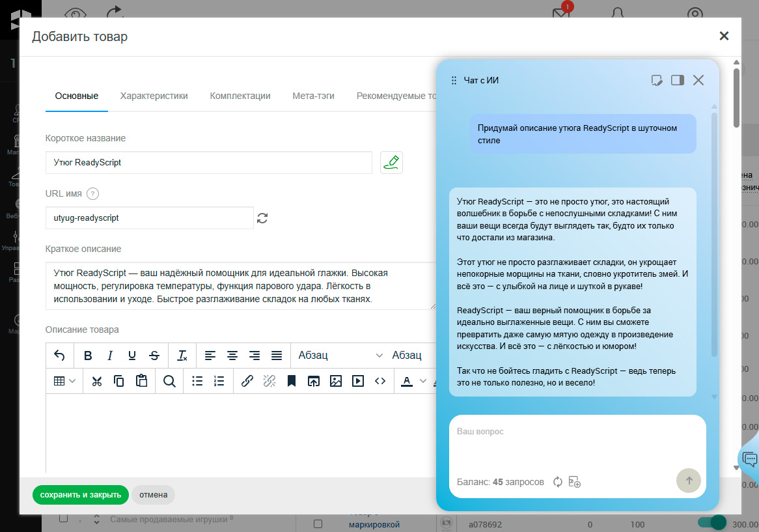Justify text alignment
This screenshot has height=532, width=759.
(277, 356)
